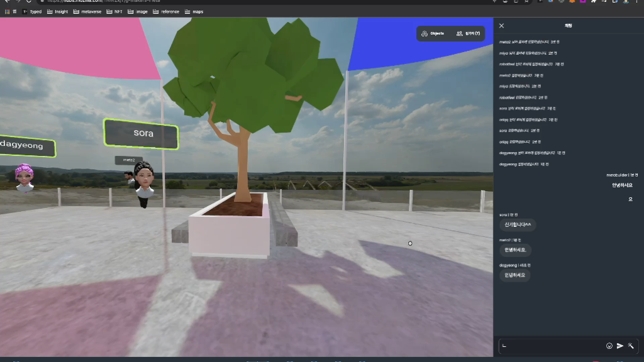
Task: Open the browser apps grid icon
Action: pyautogui.click(x=8, y=11)
